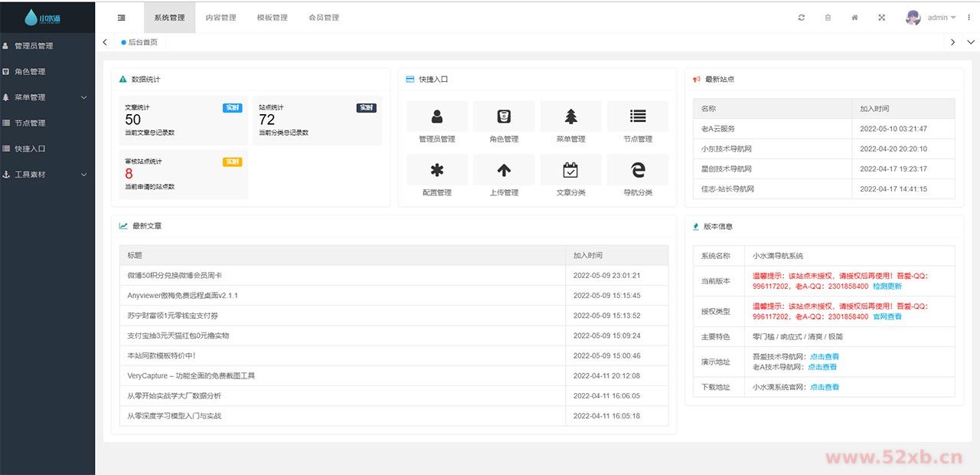Click the 管理员管理 quick entry icon

[437, 116]
